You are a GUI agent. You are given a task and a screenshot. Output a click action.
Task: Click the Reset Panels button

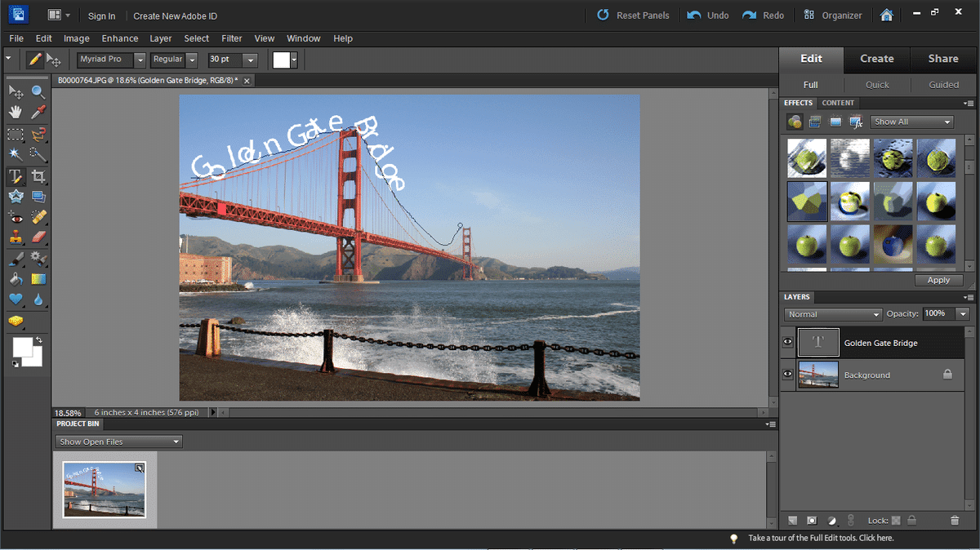[x=637, y=15]
